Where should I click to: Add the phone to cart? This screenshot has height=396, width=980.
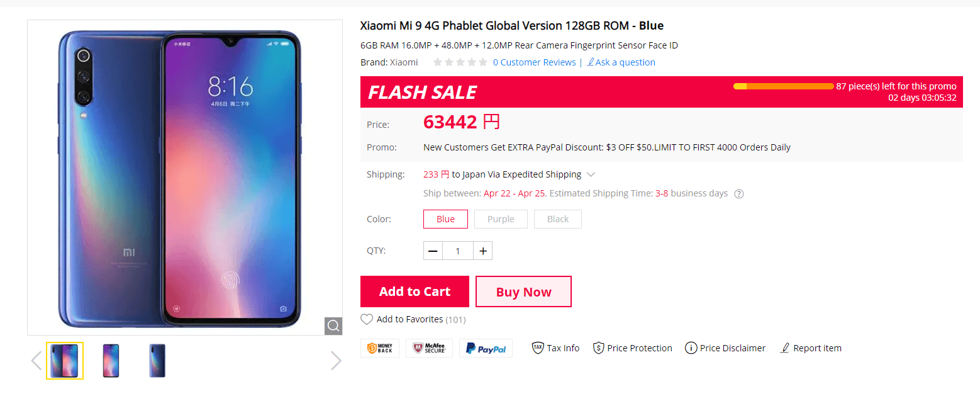click(x=415, y=291)
